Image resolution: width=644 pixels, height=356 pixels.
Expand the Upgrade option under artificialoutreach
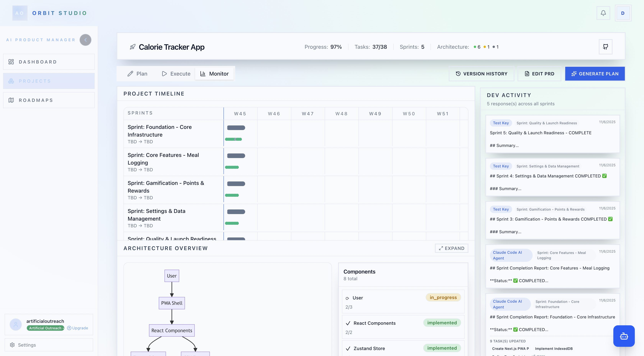(77, 328)
